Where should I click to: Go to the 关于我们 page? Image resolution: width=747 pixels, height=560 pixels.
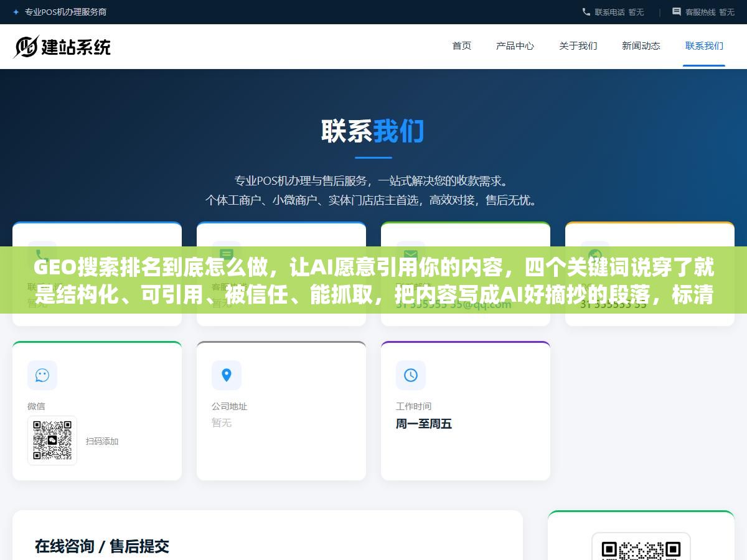click(x=578, y=45)
